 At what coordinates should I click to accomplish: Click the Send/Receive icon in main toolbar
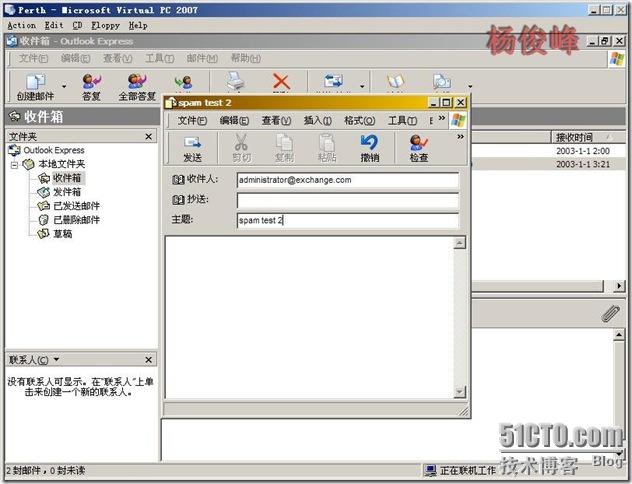[333, 82]
